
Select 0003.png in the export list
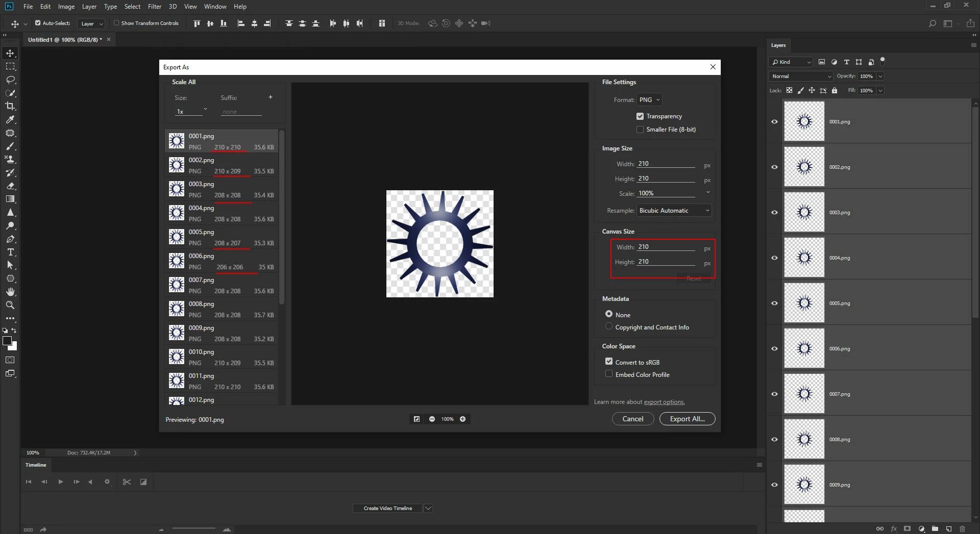tap(222, 189)
